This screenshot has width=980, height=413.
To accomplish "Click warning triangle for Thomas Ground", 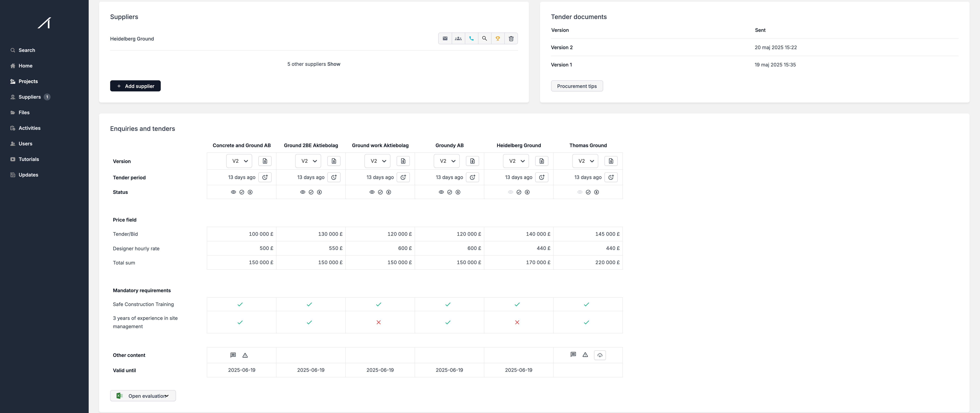I will click(585, 354).
